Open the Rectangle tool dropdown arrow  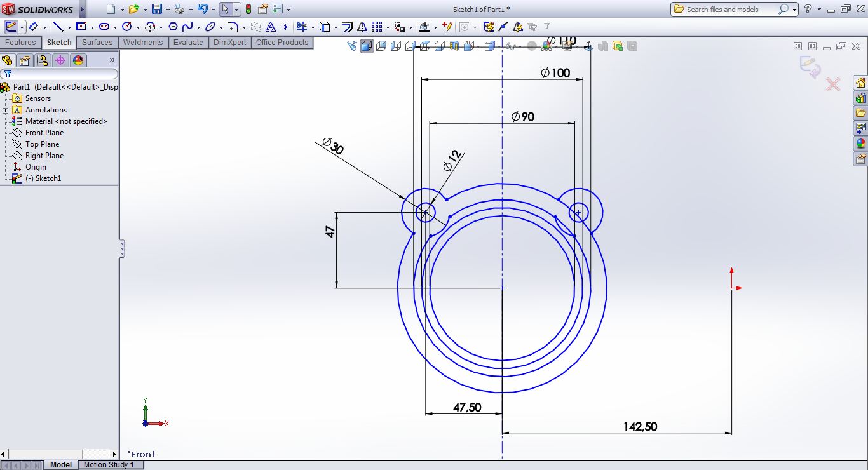[x=92, y=26]
